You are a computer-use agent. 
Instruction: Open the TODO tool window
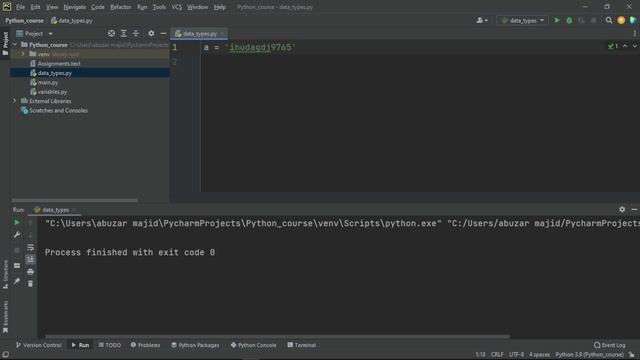tap(109, 345)
